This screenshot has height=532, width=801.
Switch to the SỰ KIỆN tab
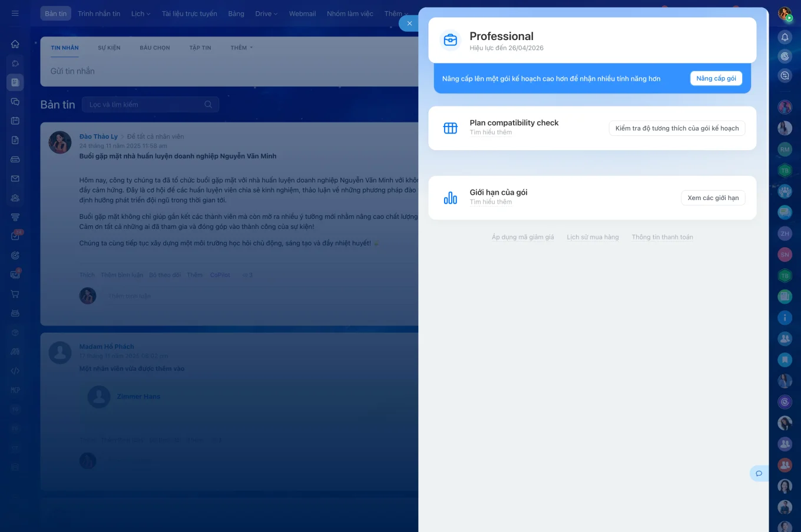click(109, 48)
